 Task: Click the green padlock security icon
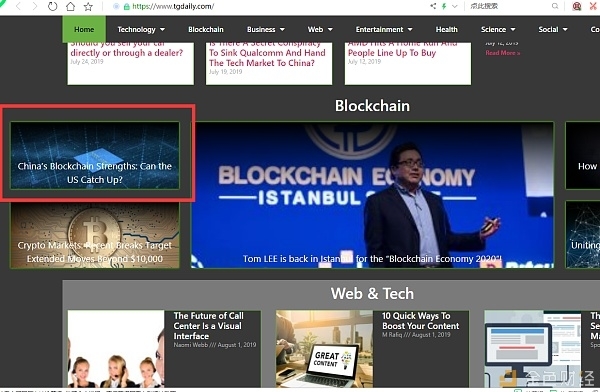127,7
